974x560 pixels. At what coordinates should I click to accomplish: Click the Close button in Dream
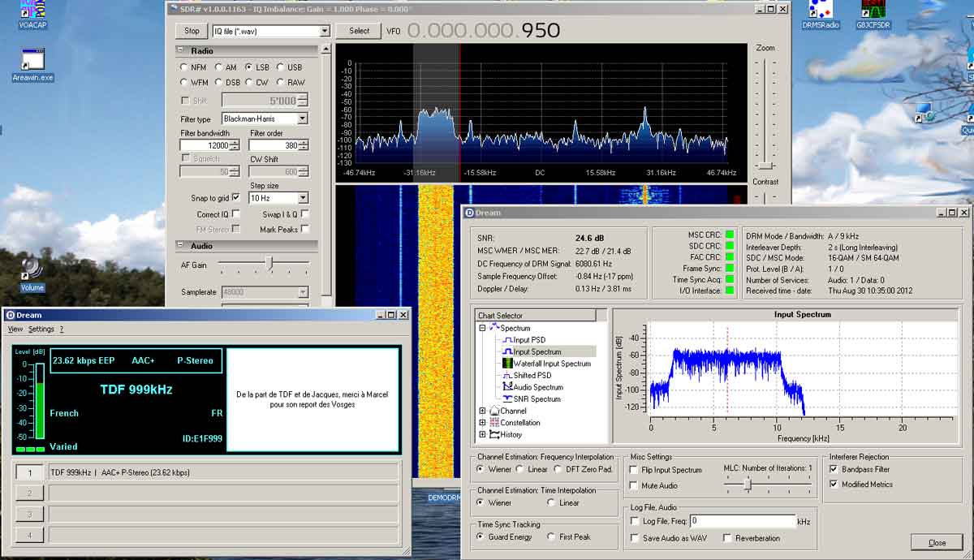pyautogui.click(x=937, y=542)
